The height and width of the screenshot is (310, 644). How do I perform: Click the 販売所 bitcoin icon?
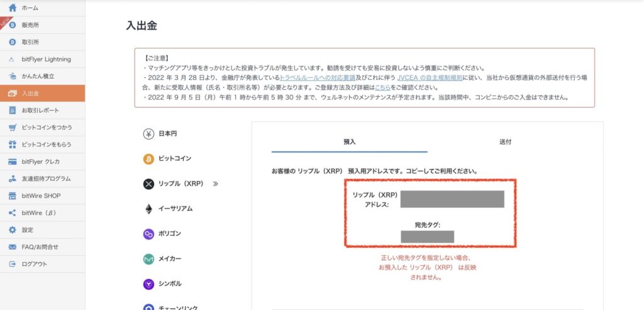click(x=13, y=25)
